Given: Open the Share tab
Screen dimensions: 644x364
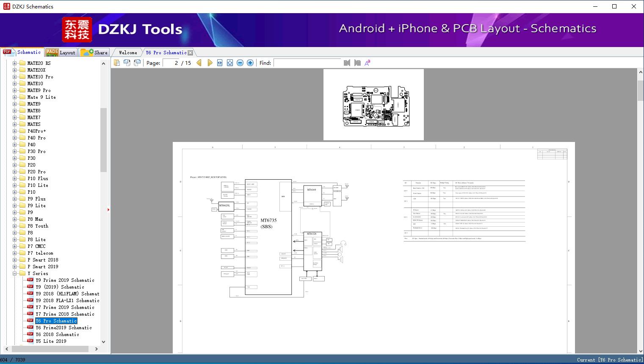Looking at the screenshot, I should [95, 53].
